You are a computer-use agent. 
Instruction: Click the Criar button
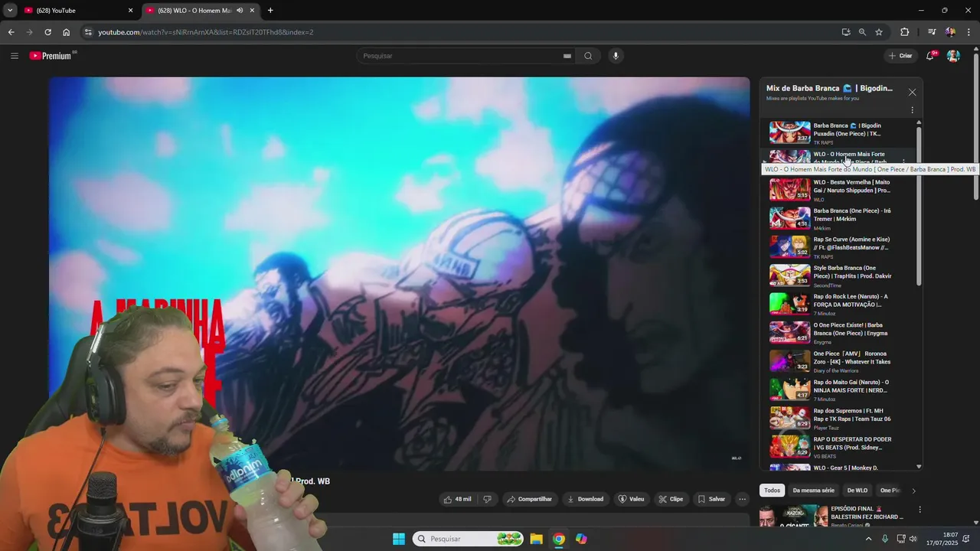900,56
